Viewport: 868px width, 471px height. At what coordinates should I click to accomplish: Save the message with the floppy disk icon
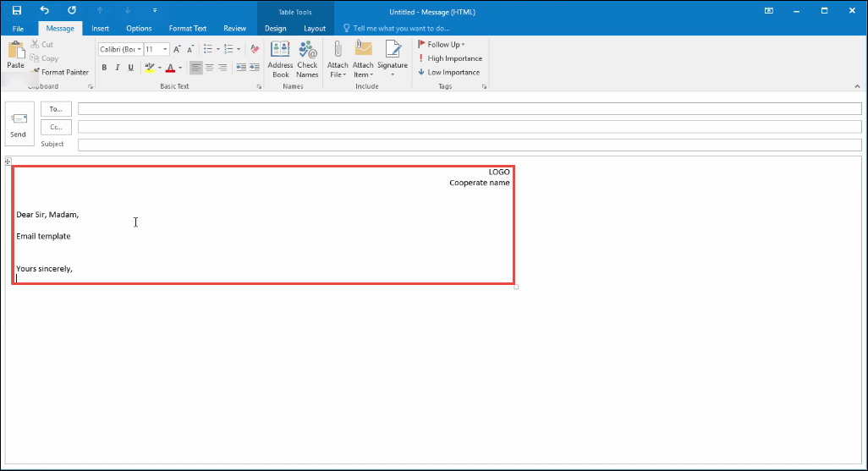[17, 10]
